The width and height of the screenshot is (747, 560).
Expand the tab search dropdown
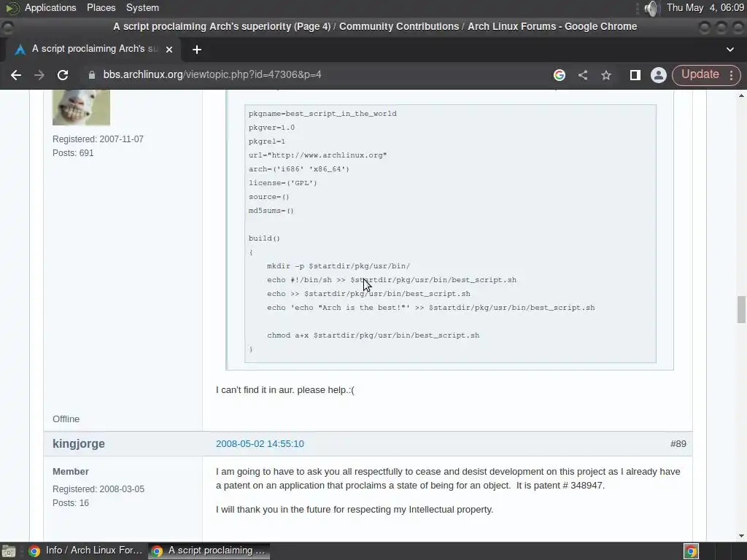click(729, 50)
